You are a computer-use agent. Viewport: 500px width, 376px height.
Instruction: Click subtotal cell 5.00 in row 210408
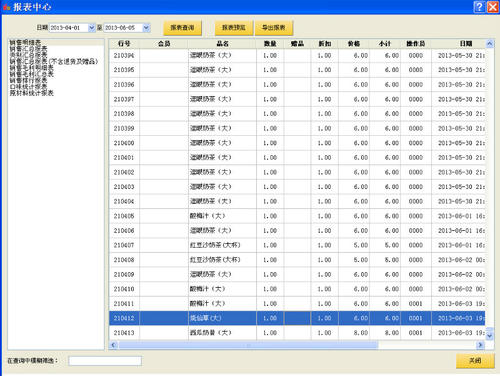tap(385, 260)
